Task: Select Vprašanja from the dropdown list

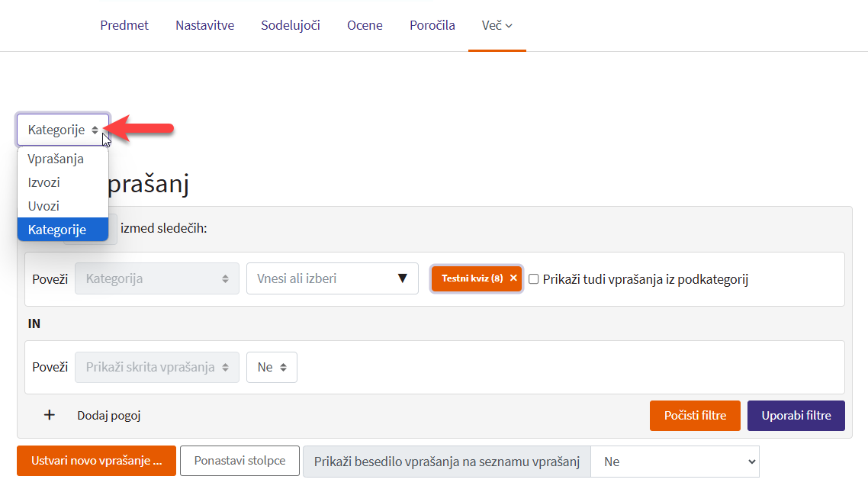Action: coord(56,159)
